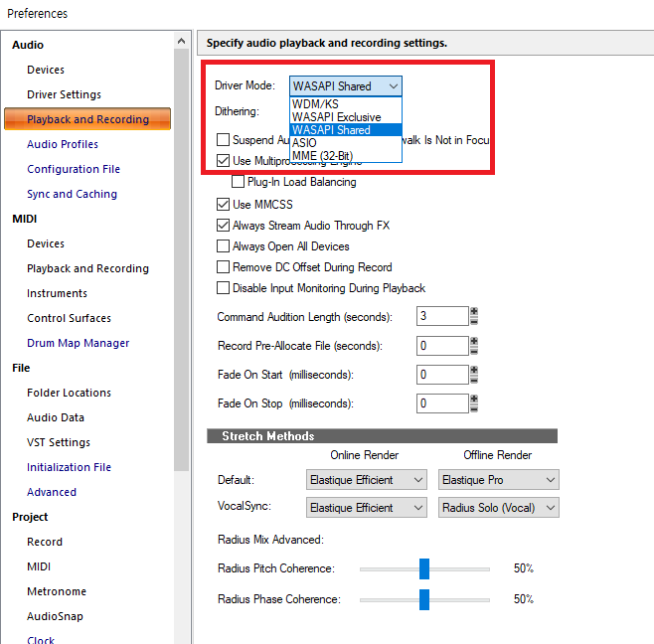Open AudioSnap preferences page
The width and height of the screenshot is (654, 644).
click(x=55, y=616)
